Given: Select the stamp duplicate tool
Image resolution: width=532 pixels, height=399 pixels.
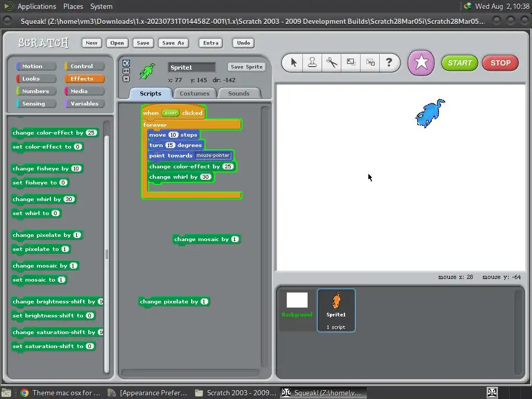Looking at the screenshot, I should [x=312, y=62].
